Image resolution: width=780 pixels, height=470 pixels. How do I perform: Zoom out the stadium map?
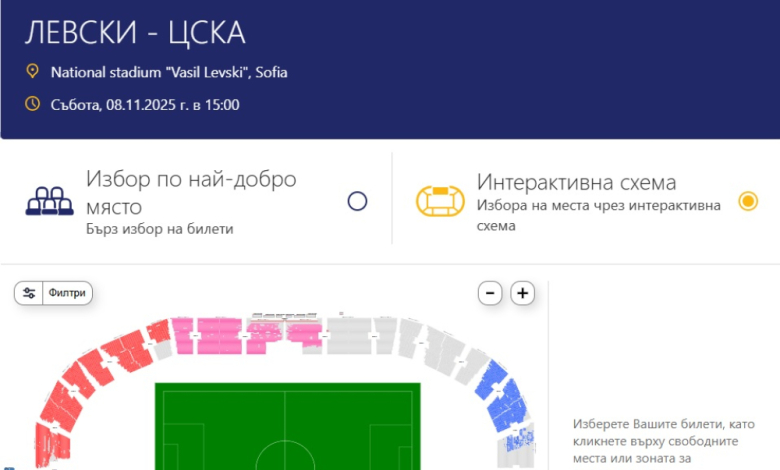pos(489,293)
